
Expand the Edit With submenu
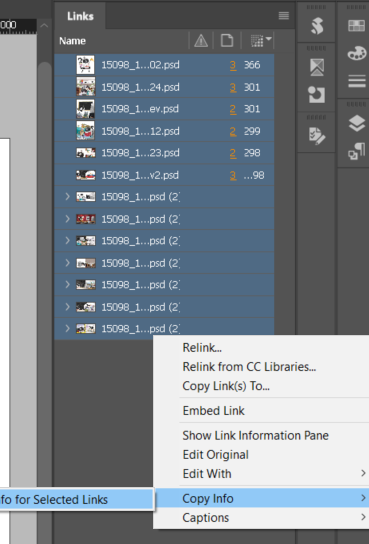tap(261, 474)
